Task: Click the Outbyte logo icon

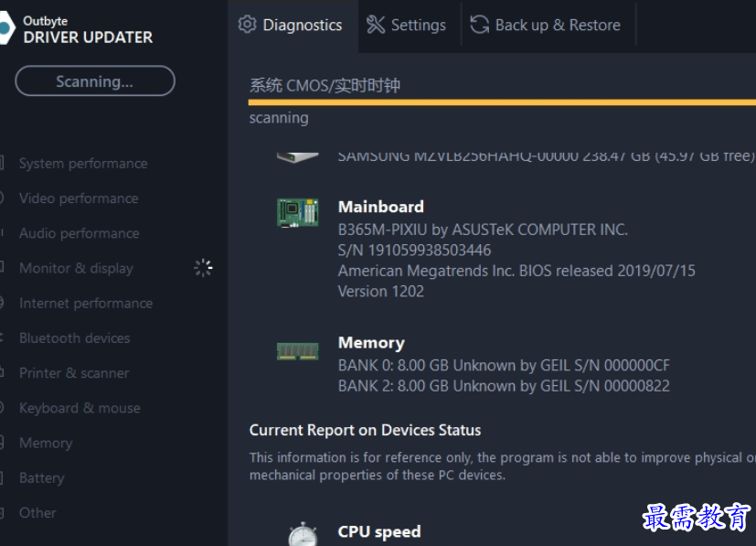Action: (5, 28)
